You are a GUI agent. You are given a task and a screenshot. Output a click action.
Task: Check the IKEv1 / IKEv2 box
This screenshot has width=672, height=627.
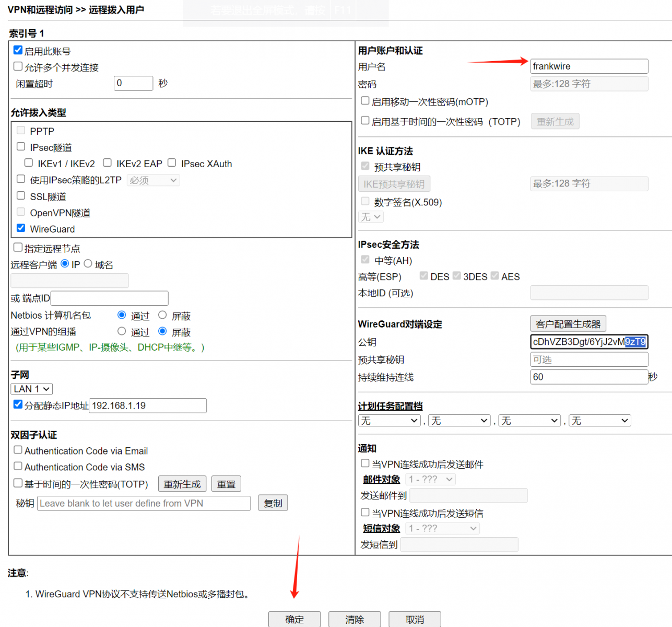click(x=29, y=163)
